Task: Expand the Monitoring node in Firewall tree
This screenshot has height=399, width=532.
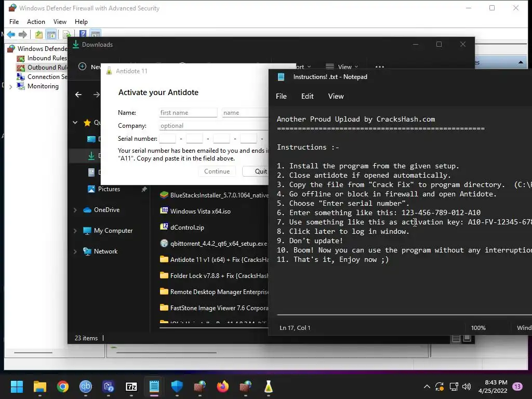Action: 10,87
